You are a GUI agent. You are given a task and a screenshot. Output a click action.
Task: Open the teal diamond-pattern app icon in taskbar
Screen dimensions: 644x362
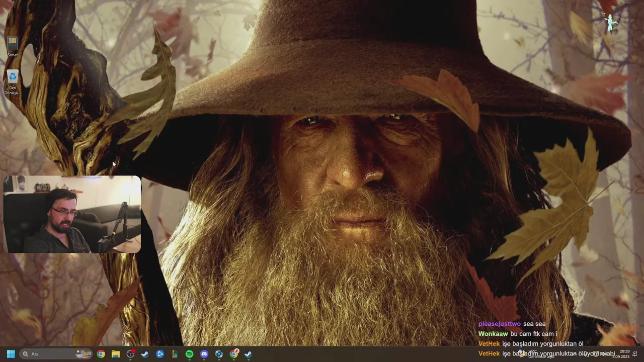[x=219, y=354]
